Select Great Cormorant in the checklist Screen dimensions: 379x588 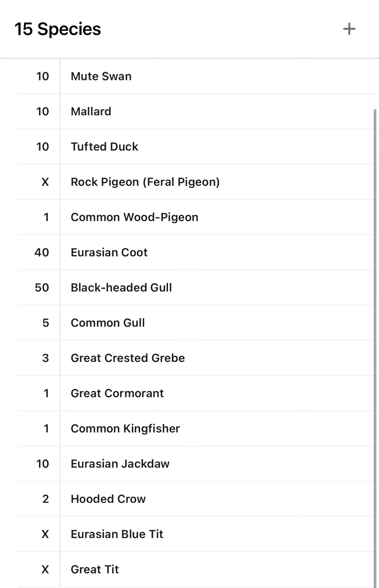click(x=117, y=393)
